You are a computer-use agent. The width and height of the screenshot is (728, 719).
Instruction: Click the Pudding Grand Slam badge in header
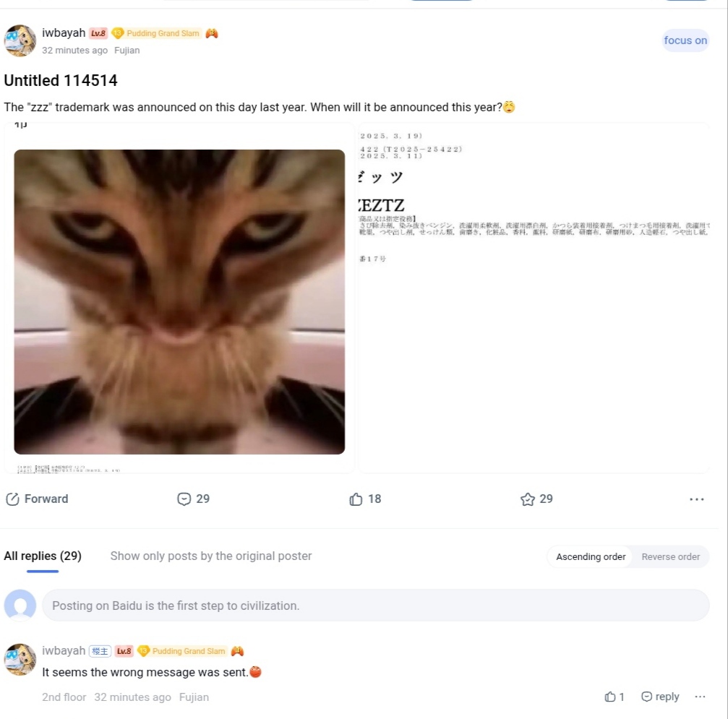coord(157,33)
